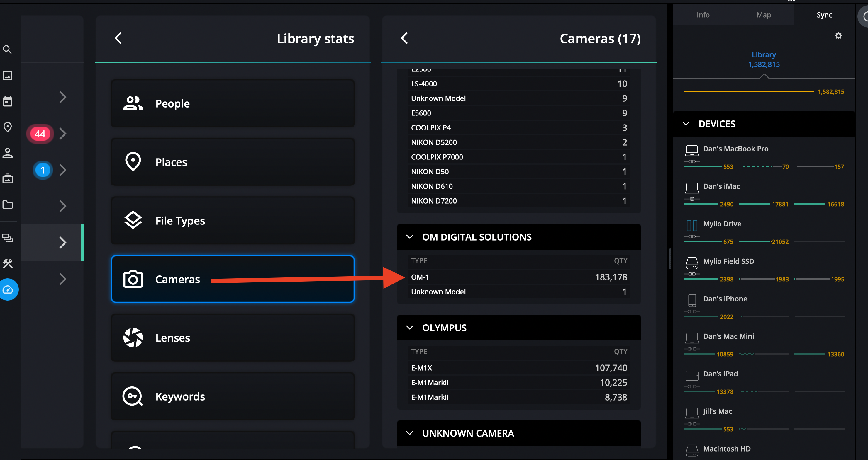Click the Dan's iPhone device icon
The image size is (868, 460).
[x=692, y=300]
